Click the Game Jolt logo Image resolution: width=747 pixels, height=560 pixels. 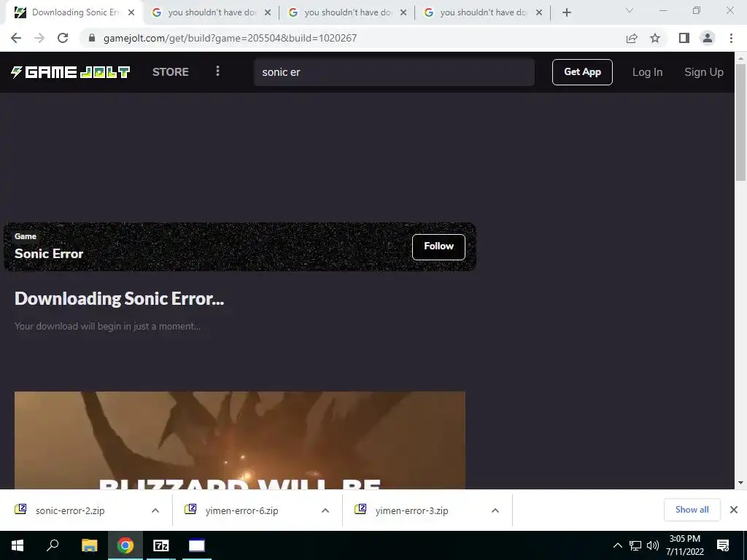pyautogui.click(x=71, y=72)
